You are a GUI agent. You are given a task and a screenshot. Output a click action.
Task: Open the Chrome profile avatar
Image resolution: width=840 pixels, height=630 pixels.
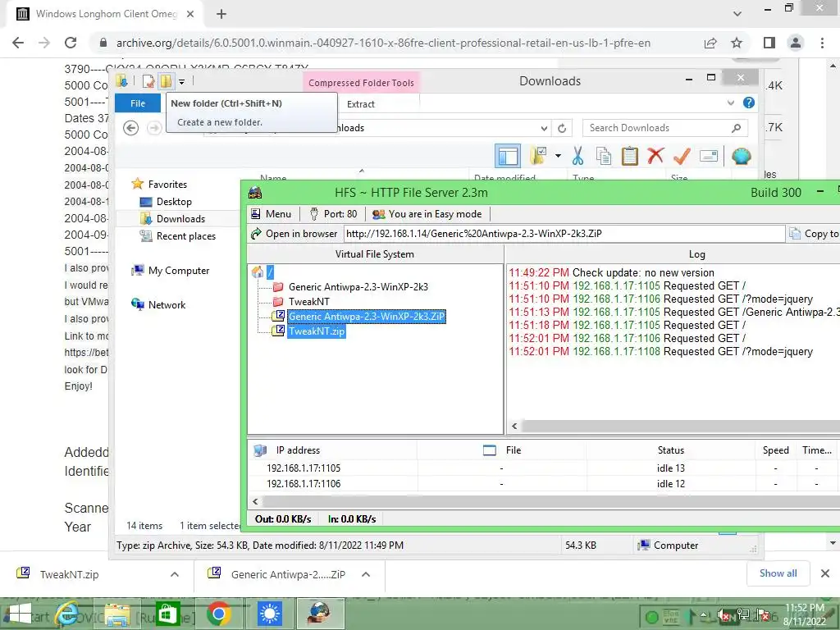click(796, 43)
